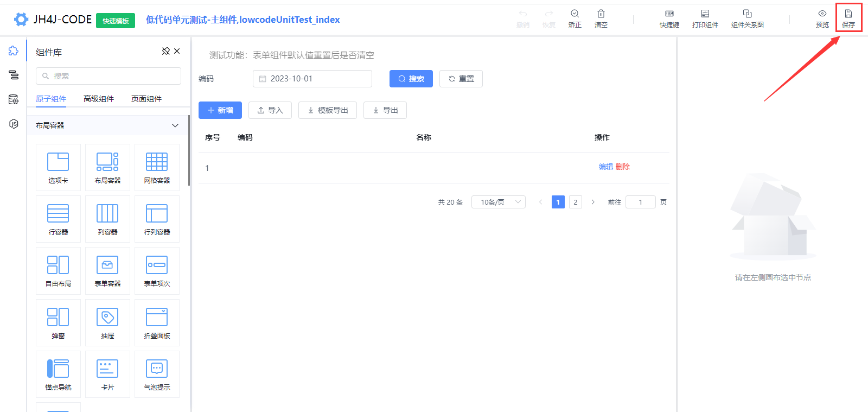
Task: Click the 低代码单元测试-主组件 title link
Action: 243,20
